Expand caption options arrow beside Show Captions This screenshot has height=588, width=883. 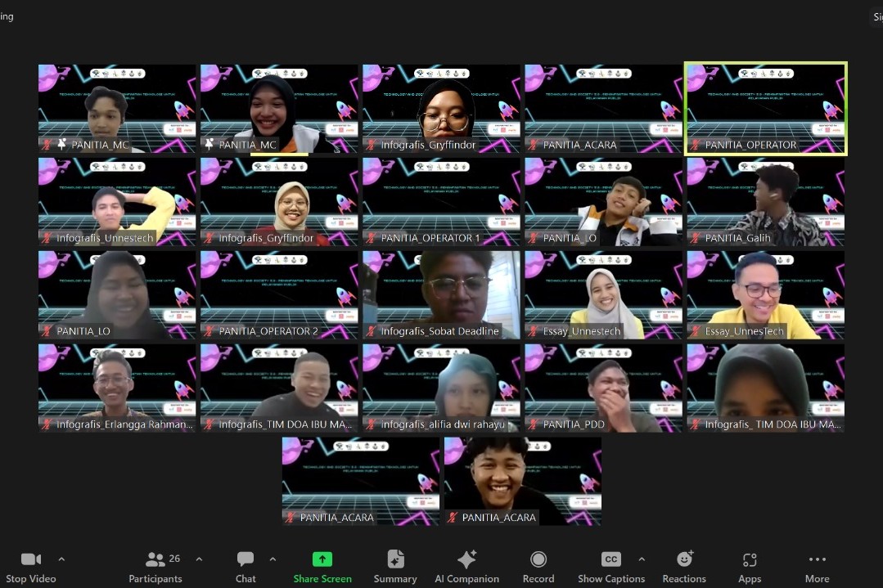642,559
